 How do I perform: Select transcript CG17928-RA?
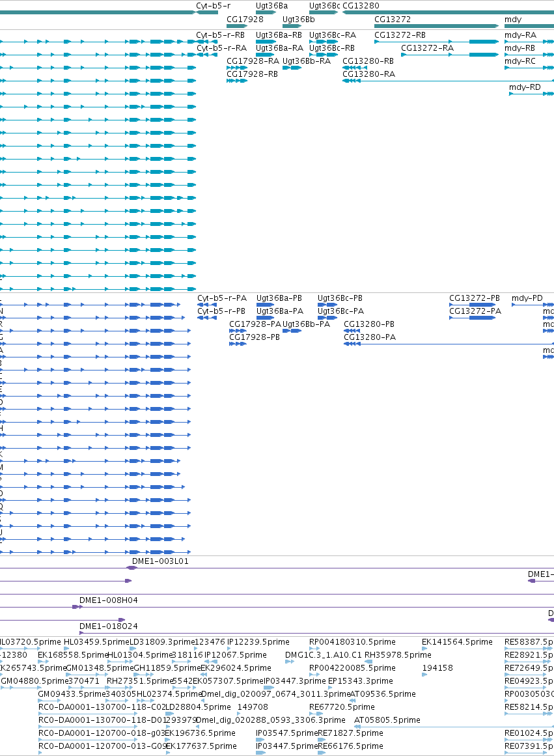pyautogui.click(x=253, y=61)
